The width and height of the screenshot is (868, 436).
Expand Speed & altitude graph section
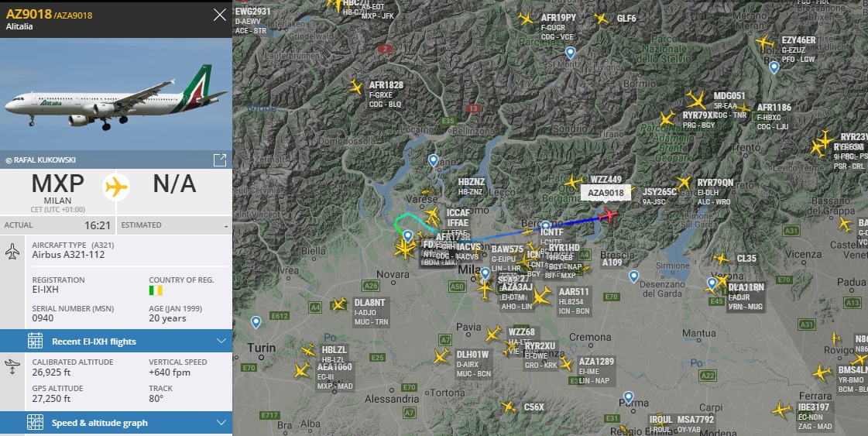[x=115, y=423]
